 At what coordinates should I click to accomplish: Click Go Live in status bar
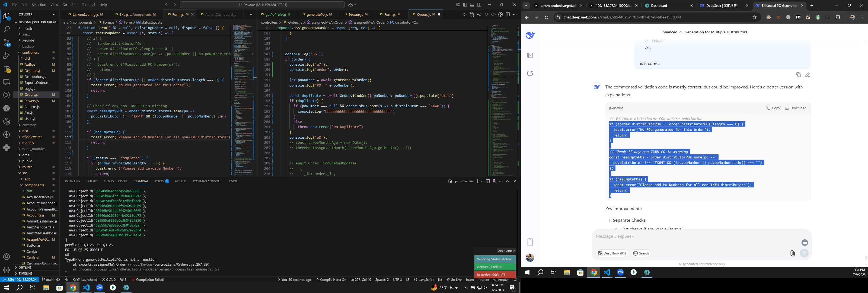pos(454,279)
